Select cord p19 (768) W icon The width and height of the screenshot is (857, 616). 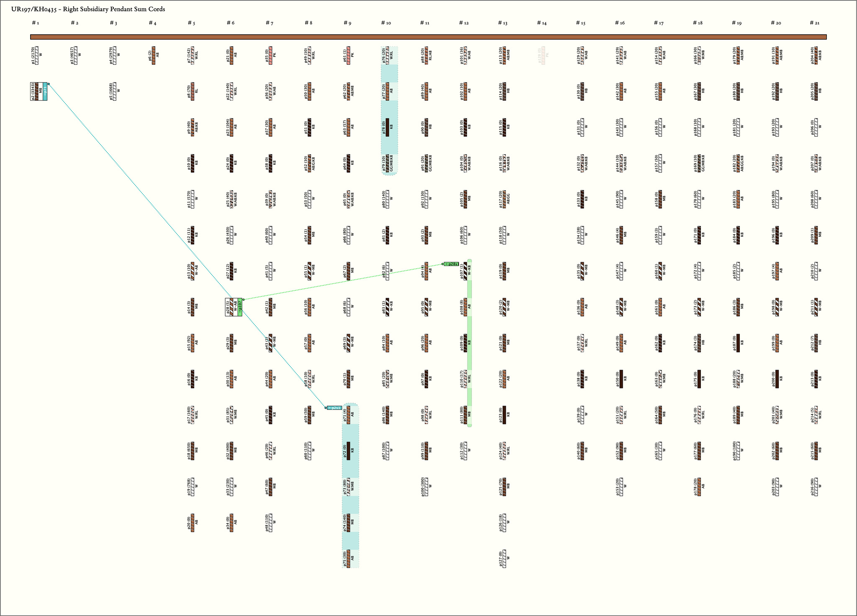(x=192, y=486)
